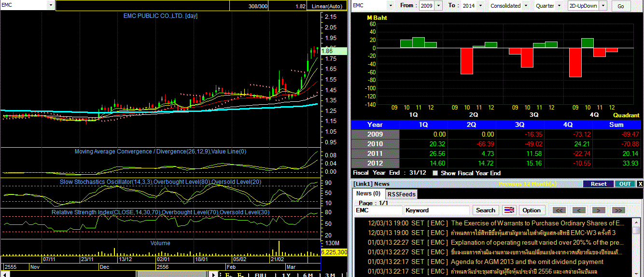The height and width of the screenshot is (277, 644).
Task: Click the 2009 year row header
Action: pos(375,134)
